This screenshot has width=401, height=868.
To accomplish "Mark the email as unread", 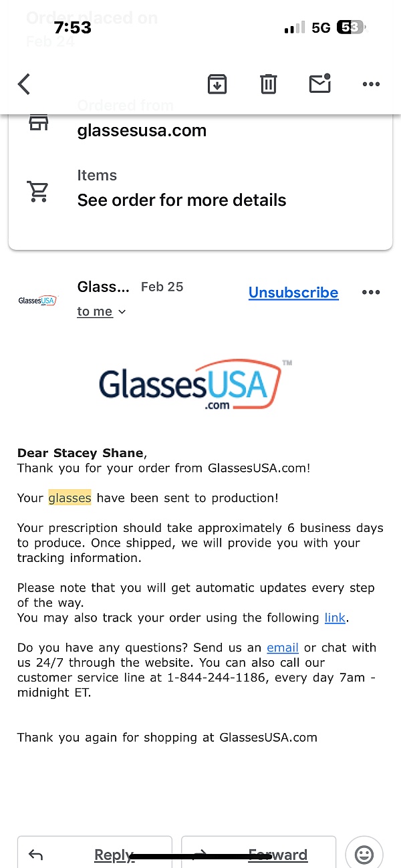I will pos(319,84).
